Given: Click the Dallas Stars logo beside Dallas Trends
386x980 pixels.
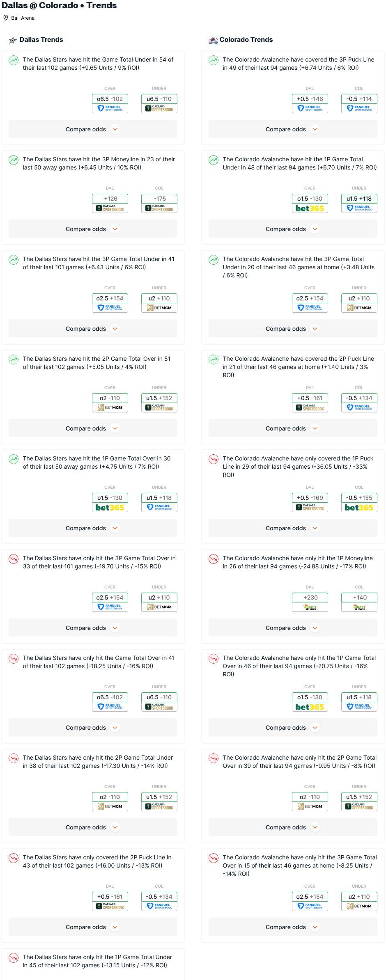Looking at the screenshot, I should pyautogui.click(x=13, y=40).
